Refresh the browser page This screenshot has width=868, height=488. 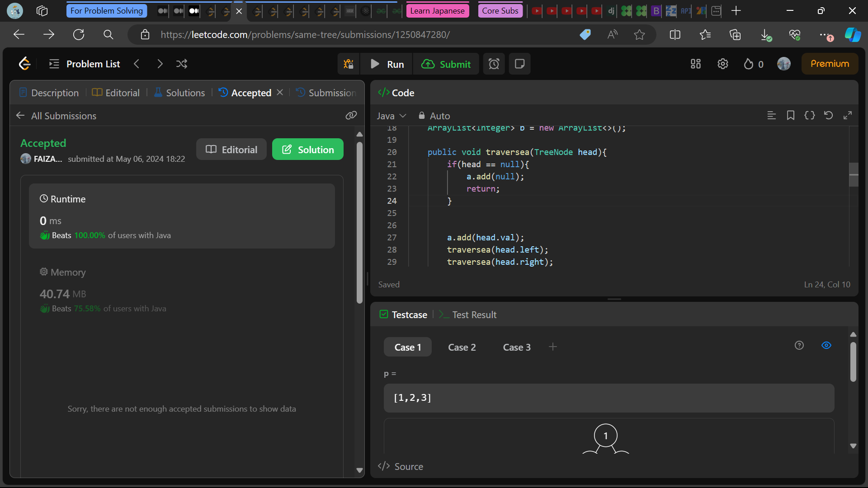[79, 35]
